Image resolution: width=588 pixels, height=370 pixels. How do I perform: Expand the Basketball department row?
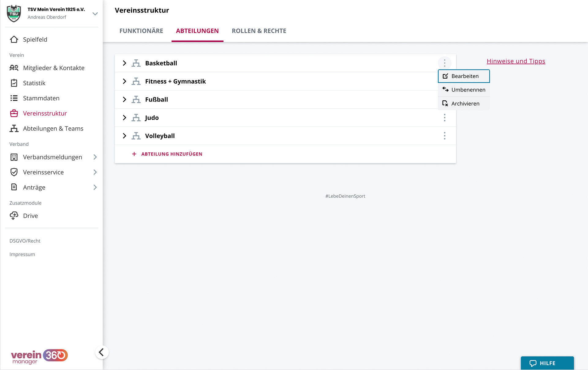click(124, 63)
